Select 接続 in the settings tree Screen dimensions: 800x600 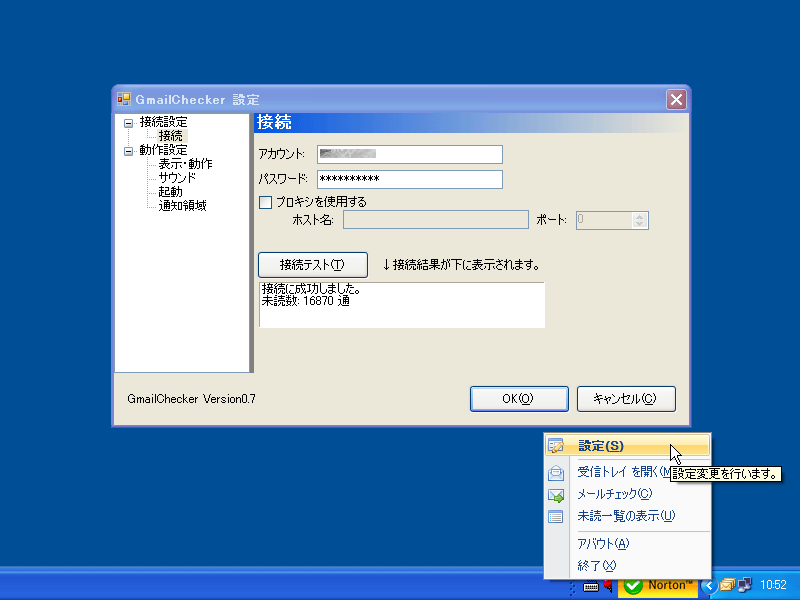click(x=170, y=136)
